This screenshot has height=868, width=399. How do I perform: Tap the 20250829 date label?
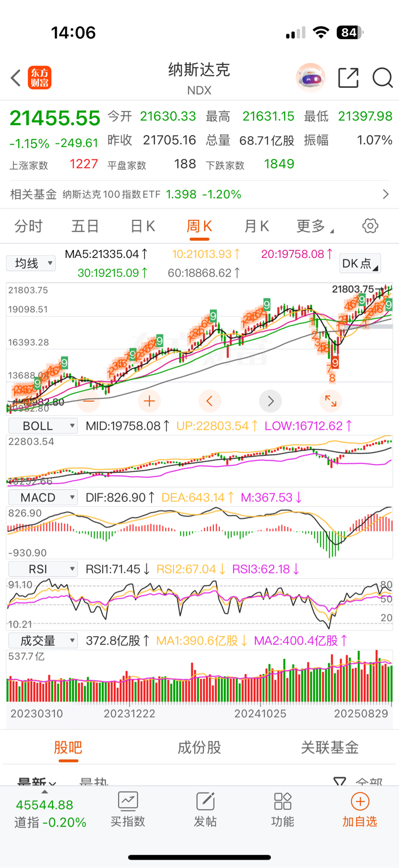click(361, 714)
